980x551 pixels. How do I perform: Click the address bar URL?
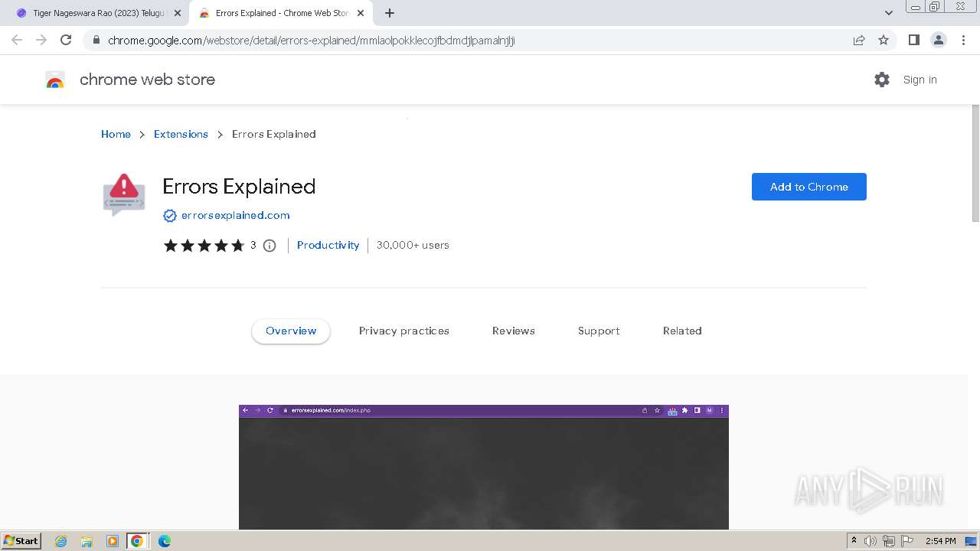311,41
